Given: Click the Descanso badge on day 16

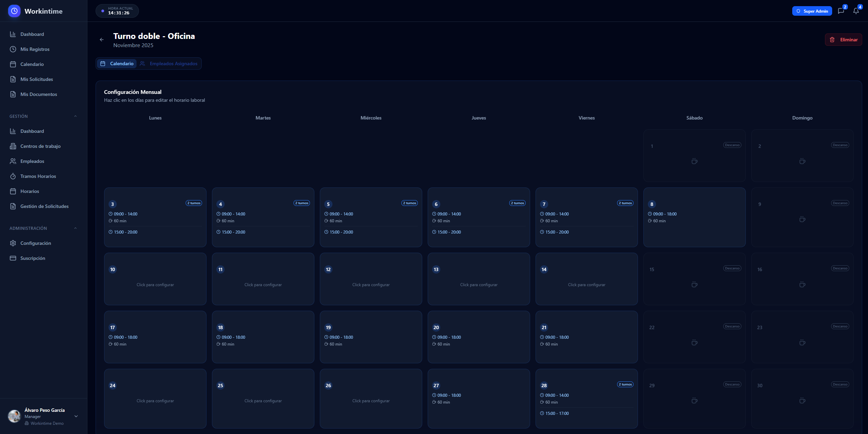Looking at the screenshot, I should (x=840, y=268).
